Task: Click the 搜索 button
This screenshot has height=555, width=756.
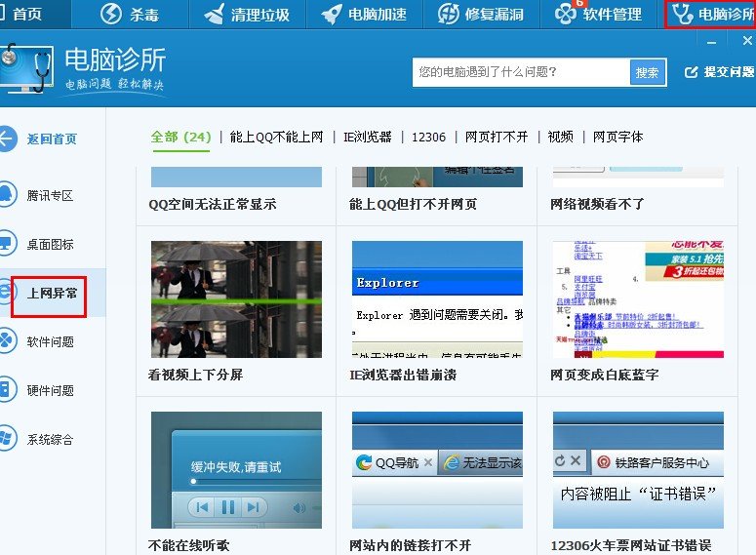Action: click(x=648, y=72)
